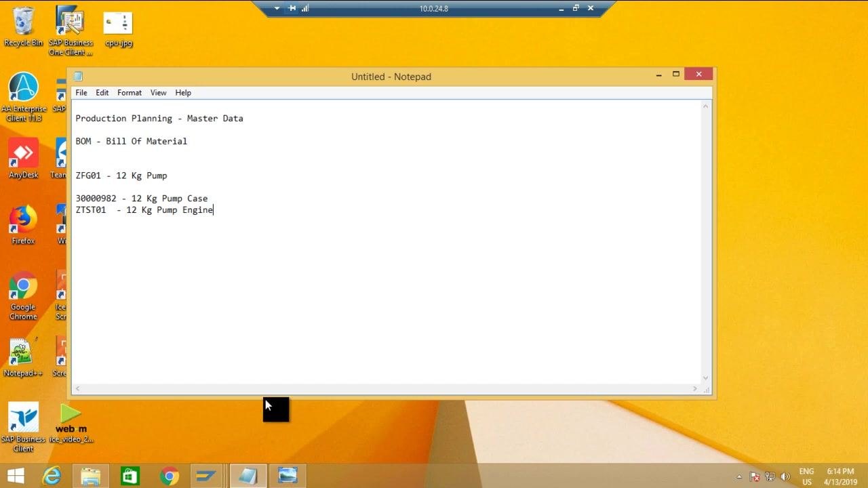Open Firefox desktop shortcut
The height and width of the screenshot is (488, 868).
pyautogui.click(x=23, y=226)
